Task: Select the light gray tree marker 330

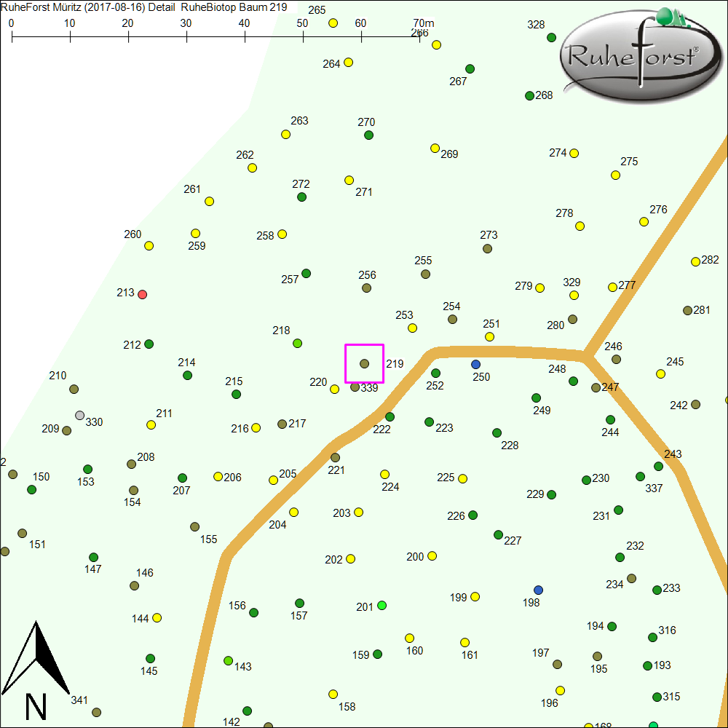Action: pos(79,416)
